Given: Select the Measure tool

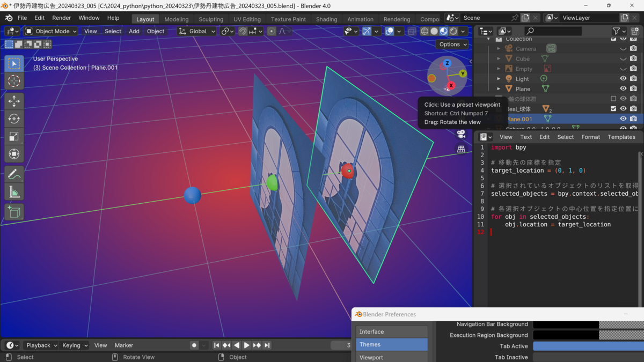Looking at the screenshot, I should 14,191.
